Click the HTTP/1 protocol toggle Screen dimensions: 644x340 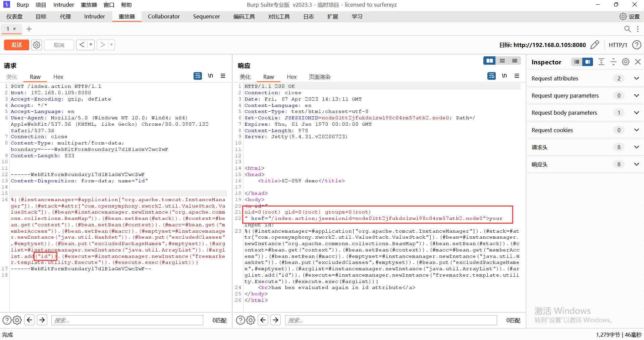pyautogui.click(x=618, y=45)
